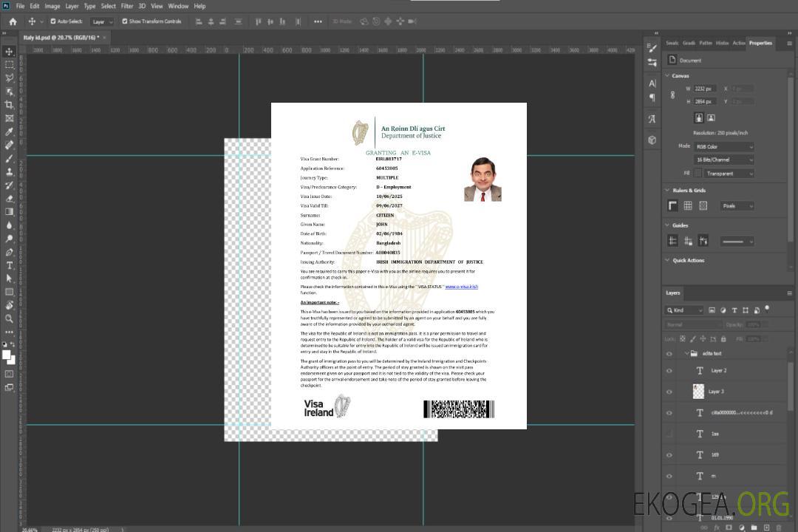Expand the Quick Actions section
This screenshot has width=798, height=532.
click(x=667, y=260)
